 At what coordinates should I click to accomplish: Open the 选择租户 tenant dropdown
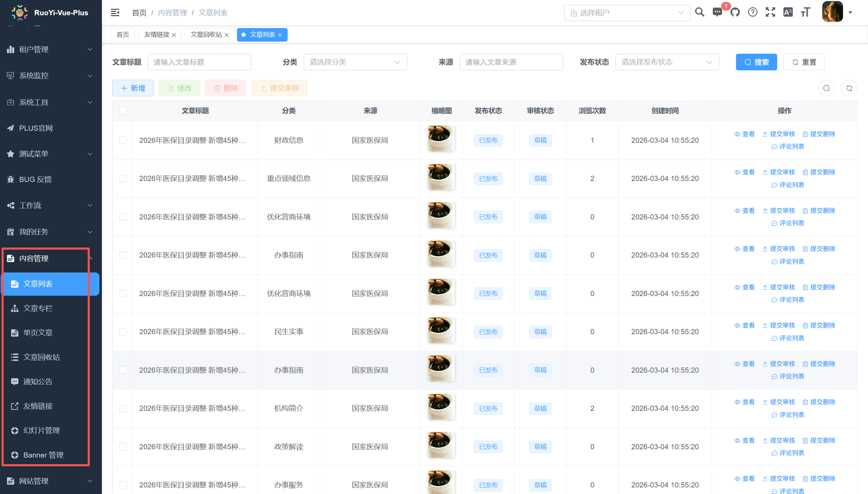627,13
